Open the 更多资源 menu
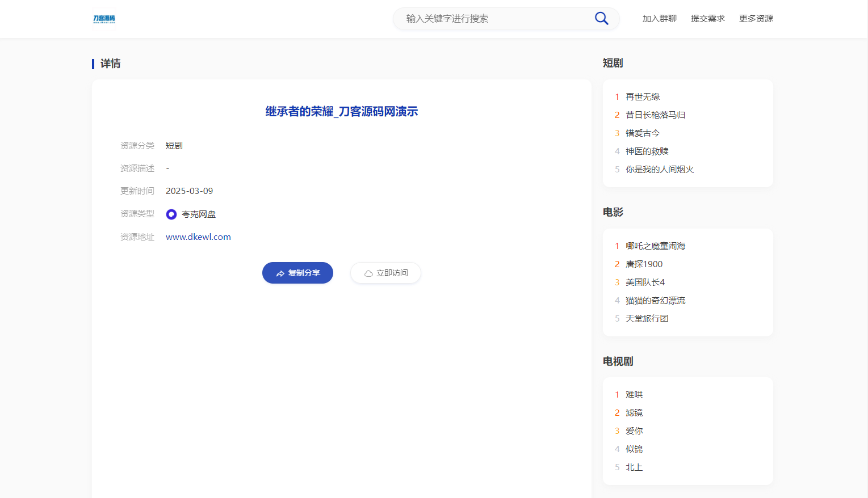The width and height of the screenshot is (868, 498). coord(756,18)
